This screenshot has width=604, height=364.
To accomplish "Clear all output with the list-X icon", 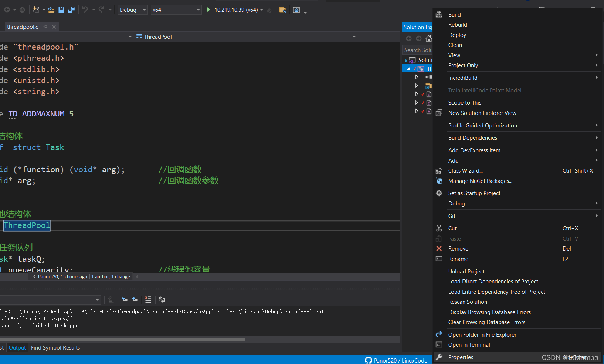I will 148,300.
